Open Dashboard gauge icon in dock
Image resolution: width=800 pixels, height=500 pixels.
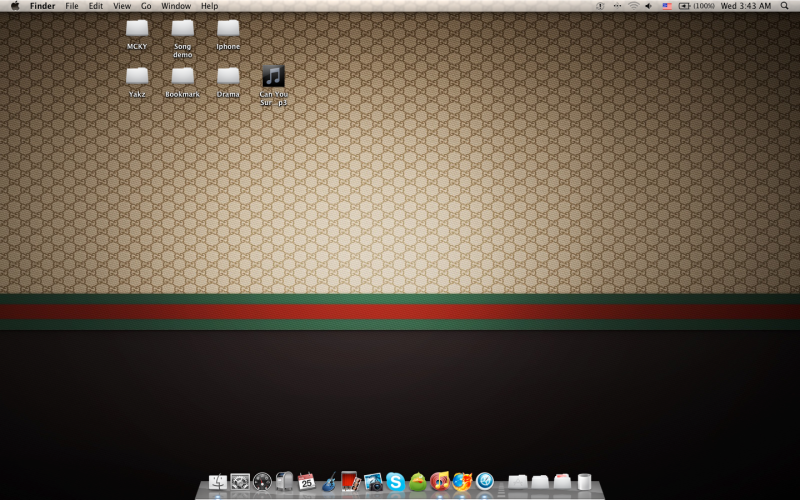tap(262, 482)
